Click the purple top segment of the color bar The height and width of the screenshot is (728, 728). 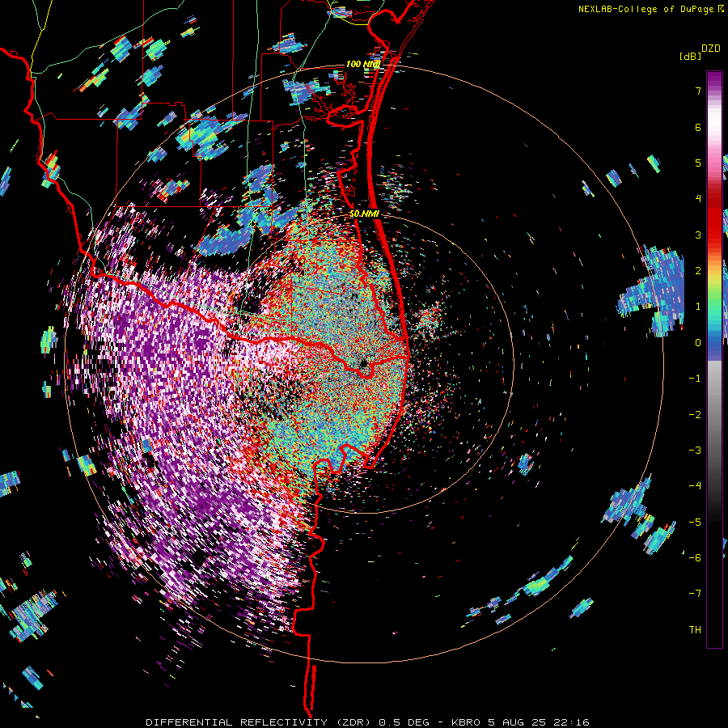[714, 80]
